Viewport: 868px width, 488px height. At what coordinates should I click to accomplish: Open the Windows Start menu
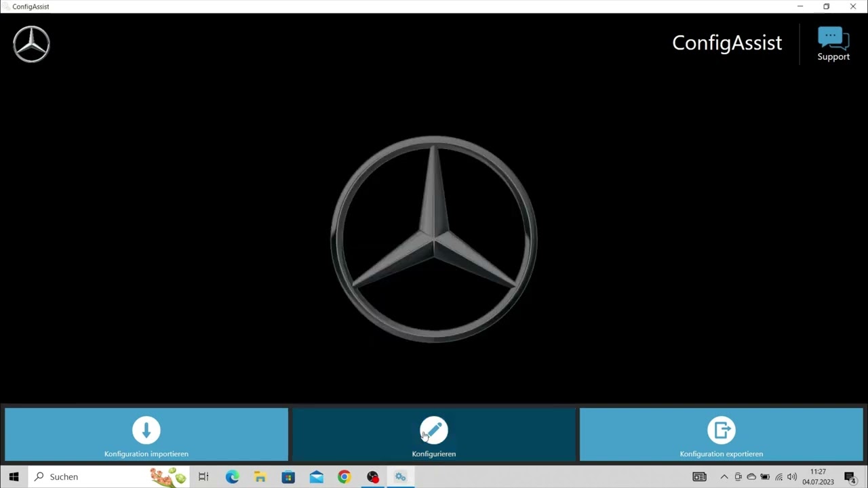[14, 477]
